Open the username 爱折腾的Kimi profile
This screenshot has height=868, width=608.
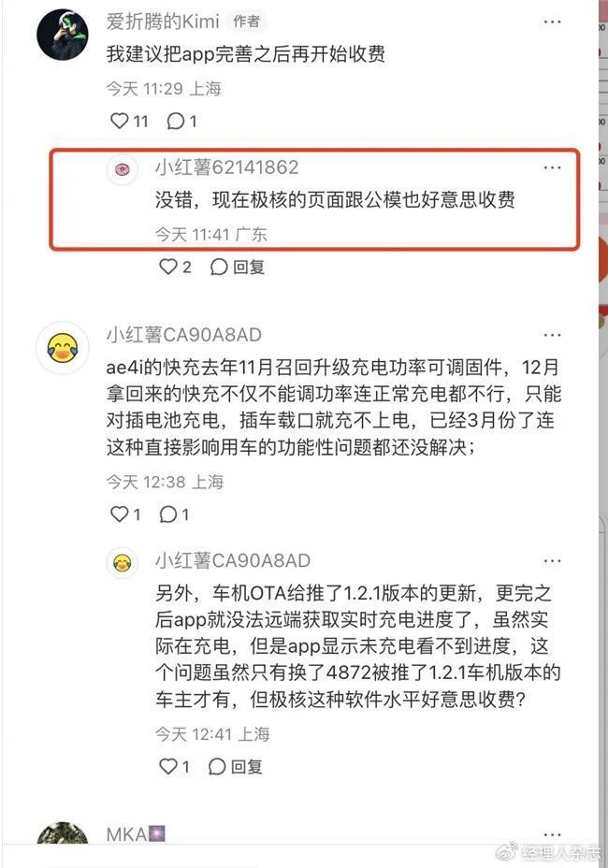click(163, 22)
